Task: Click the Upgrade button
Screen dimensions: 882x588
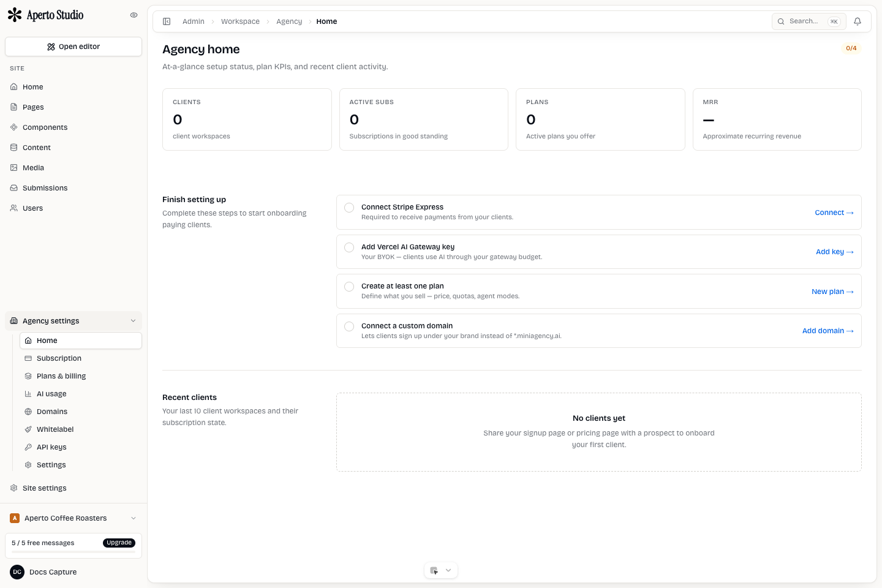Action: point(119,543)
